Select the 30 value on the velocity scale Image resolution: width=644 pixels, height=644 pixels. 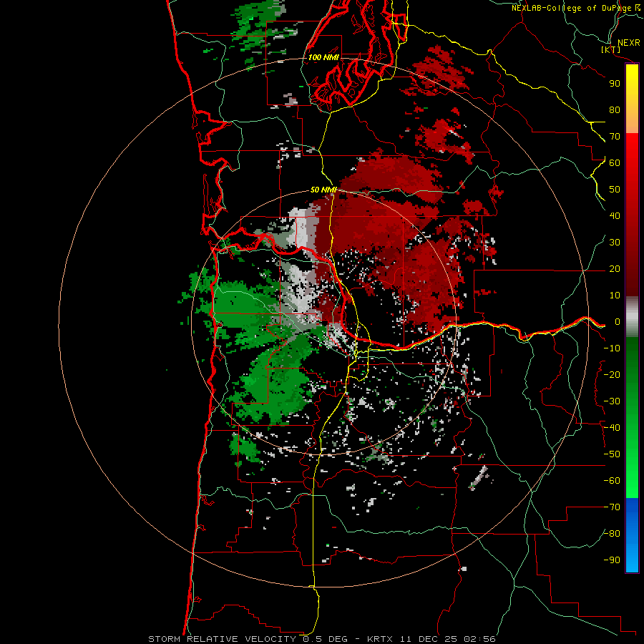click(x=615, y=243)
